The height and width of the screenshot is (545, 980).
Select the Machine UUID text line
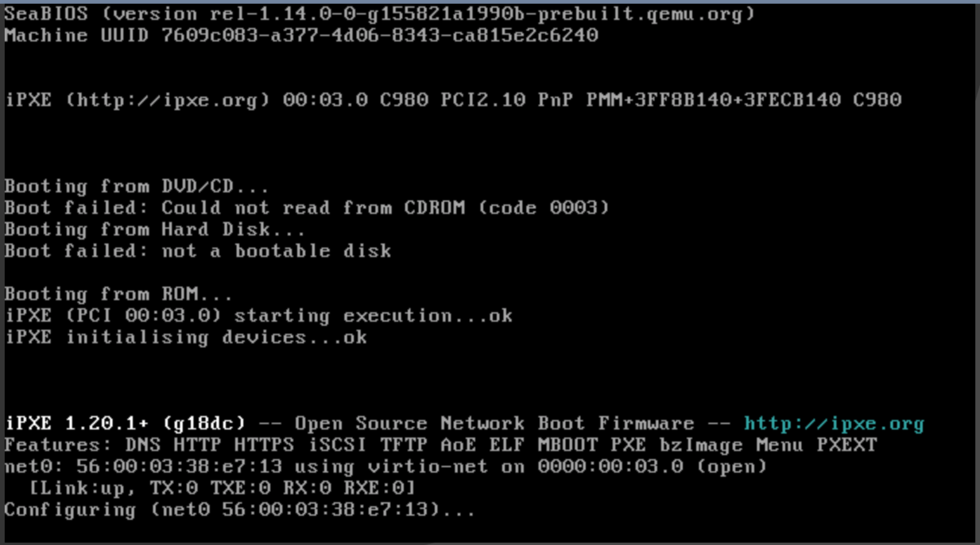pos(301,35)
